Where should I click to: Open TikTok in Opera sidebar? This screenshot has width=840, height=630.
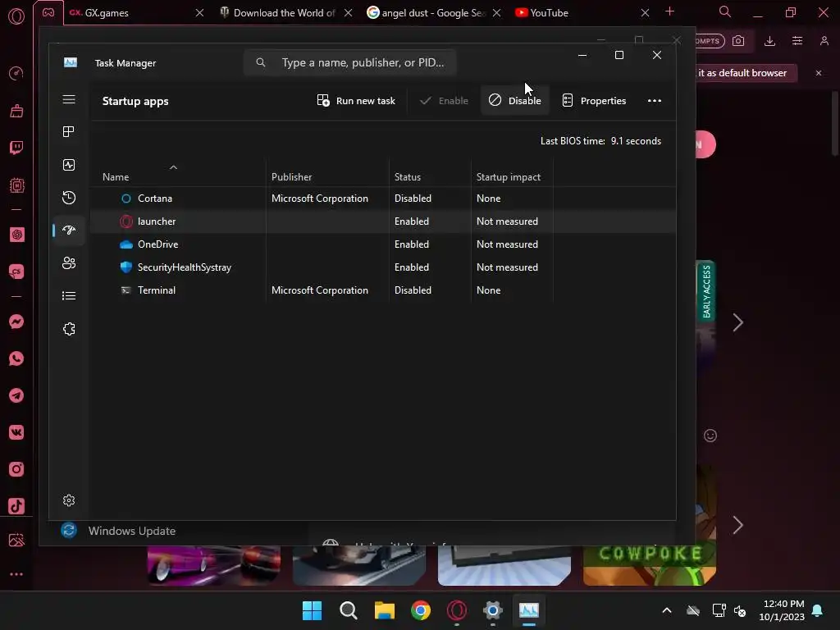pyautogui.click(x=16, y=506)
